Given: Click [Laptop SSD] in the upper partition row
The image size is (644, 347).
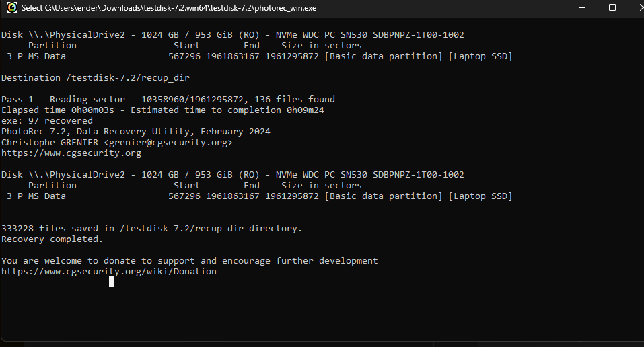Looking at the screenshot, I should click(480, 56).
